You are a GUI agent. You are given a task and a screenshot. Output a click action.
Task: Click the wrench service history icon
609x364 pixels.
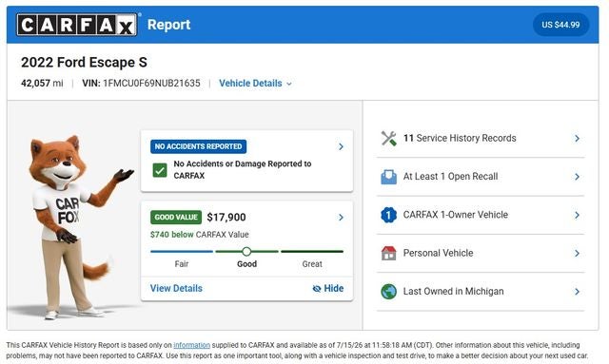388,138
